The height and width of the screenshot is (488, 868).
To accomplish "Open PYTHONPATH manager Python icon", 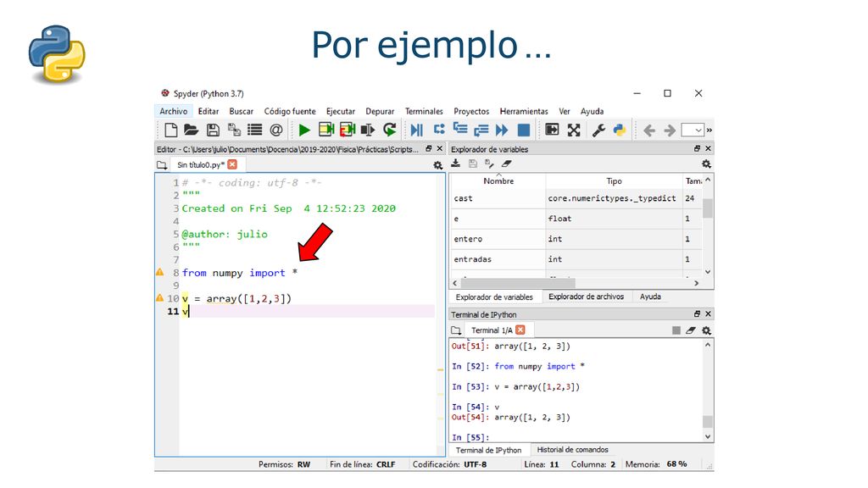I will pos(620,130).
